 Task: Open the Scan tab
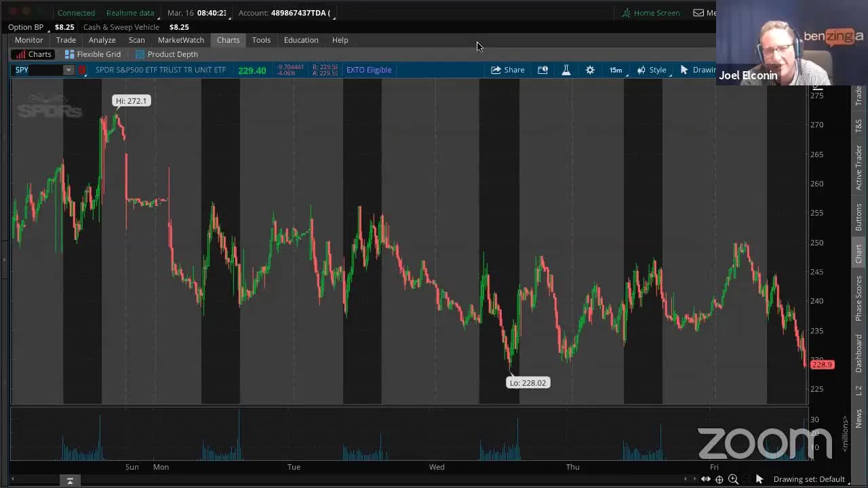pyautogui.click(x=136, y=40)
